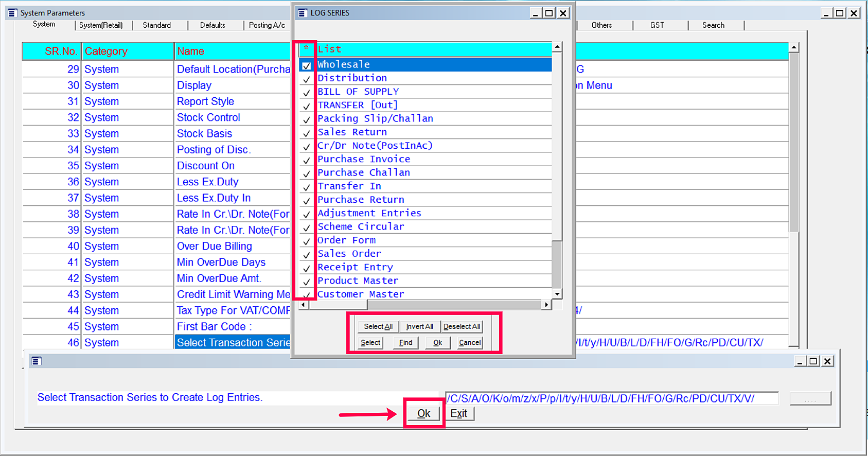Click the Find button
The image size is (868, 456).
coord(405,342)
